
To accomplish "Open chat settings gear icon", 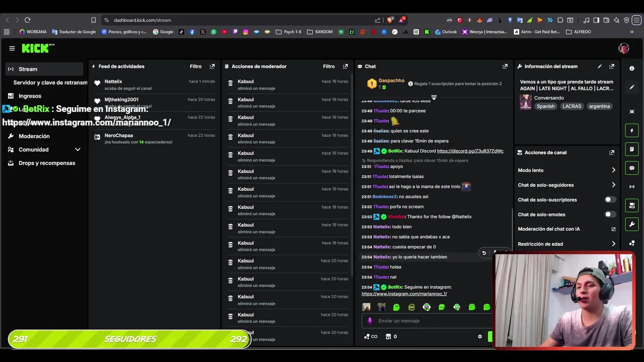I will tap(480, 337).
